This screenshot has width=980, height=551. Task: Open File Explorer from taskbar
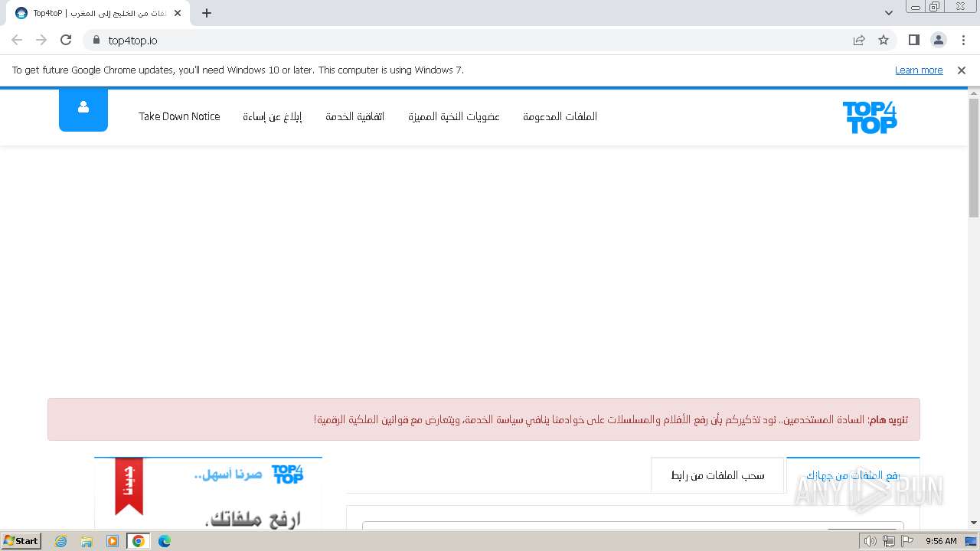[87, 541]
